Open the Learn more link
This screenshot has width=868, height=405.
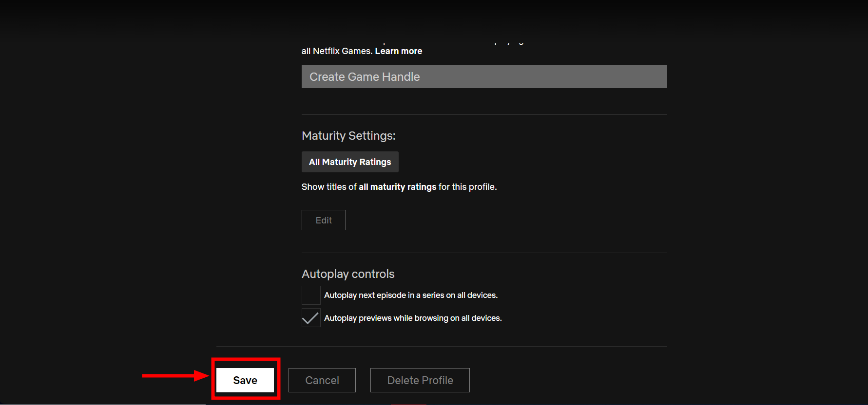(398, 51)
